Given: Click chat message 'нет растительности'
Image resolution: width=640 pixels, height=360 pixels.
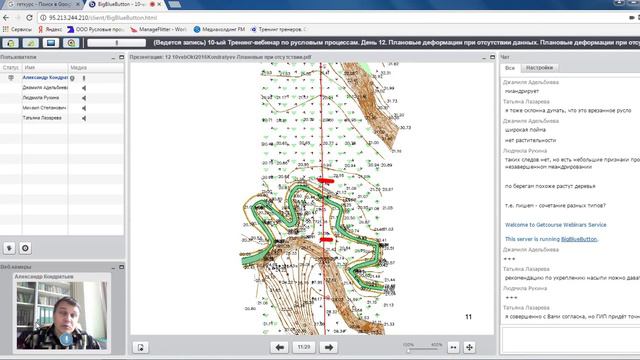Looking at the screenshot, I should 530,140.
